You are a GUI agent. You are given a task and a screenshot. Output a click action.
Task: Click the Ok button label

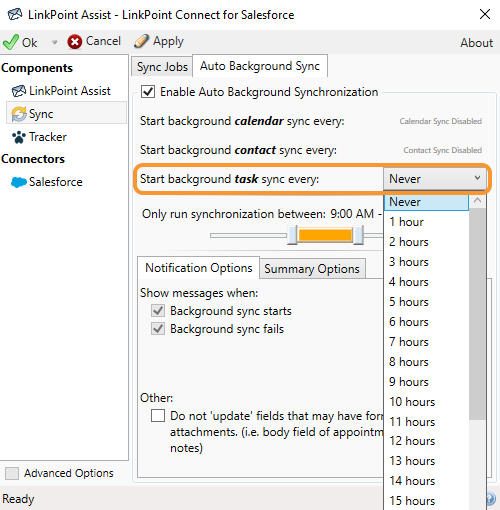coord(29,42)
